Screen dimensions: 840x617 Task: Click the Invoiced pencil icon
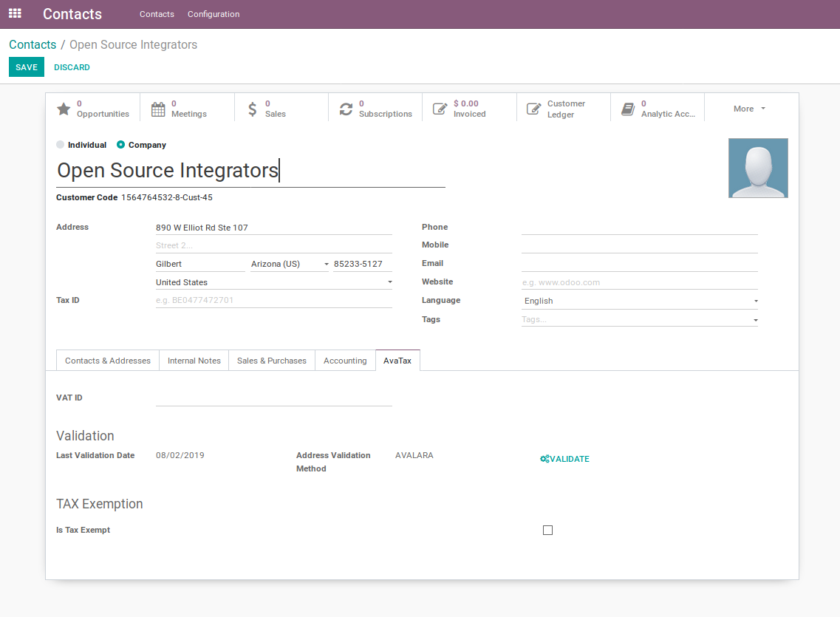coord(440,109)
